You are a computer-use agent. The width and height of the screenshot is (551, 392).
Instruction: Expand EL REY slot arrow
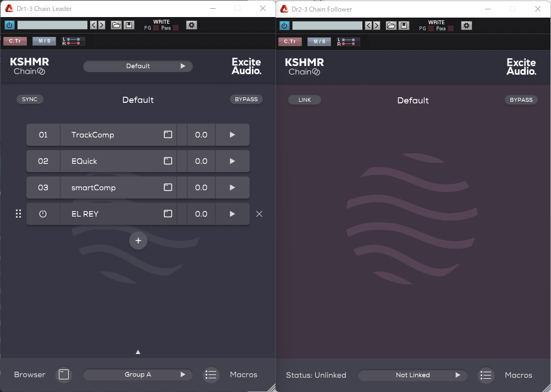tap(232, 213)
